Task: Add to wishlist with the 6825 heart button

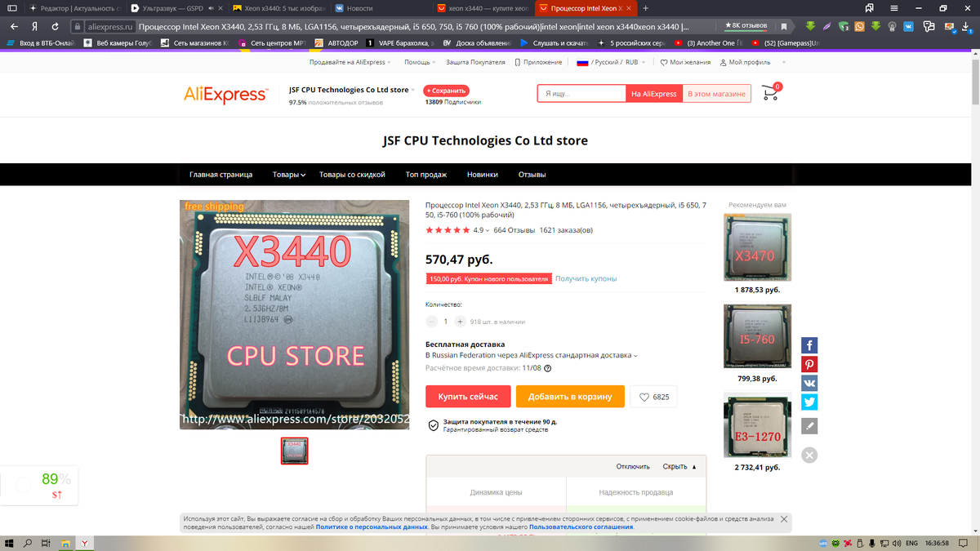Action: [x=653, y=397]
